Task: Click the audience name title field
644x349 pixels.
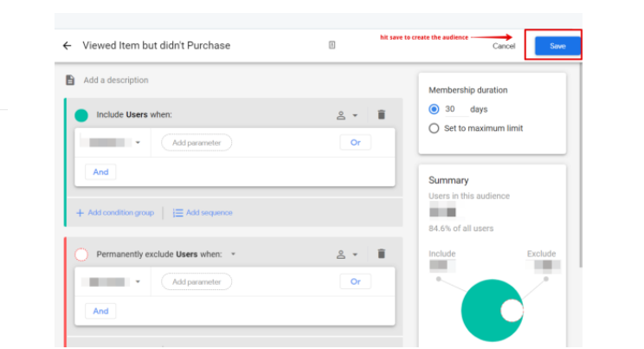Action: tap(157, 45)
